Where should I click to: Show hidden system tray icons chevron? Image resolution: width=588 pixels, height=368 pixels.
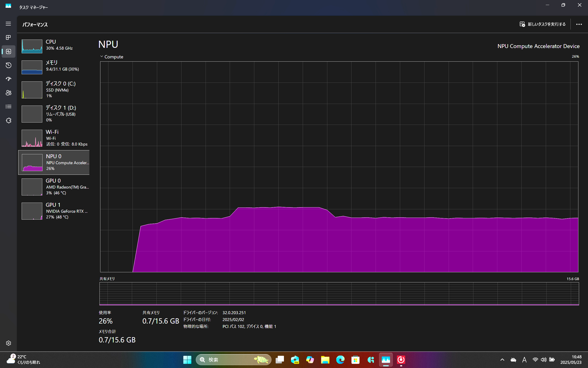click(x=502, y=360)
